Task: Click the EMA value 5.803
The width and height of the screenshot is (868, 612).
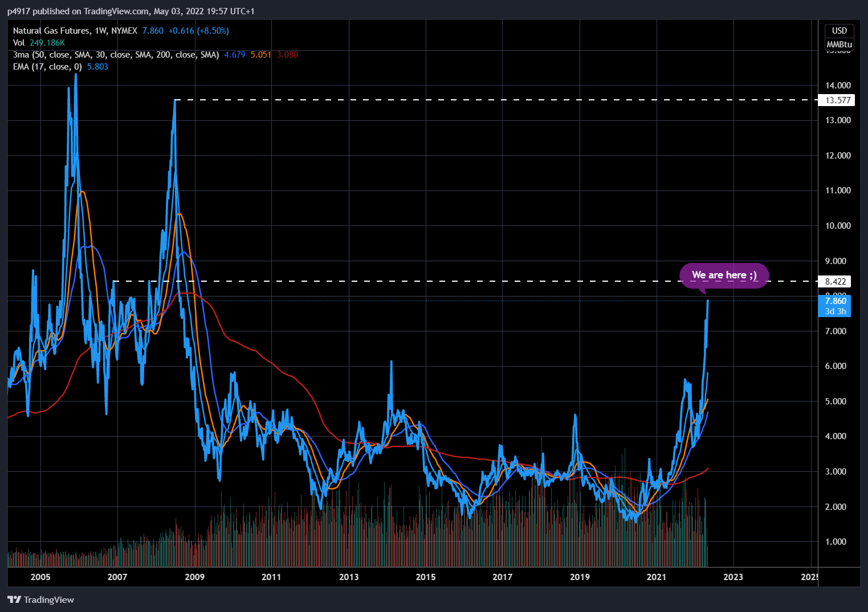Action: click(x=97, y=67)
